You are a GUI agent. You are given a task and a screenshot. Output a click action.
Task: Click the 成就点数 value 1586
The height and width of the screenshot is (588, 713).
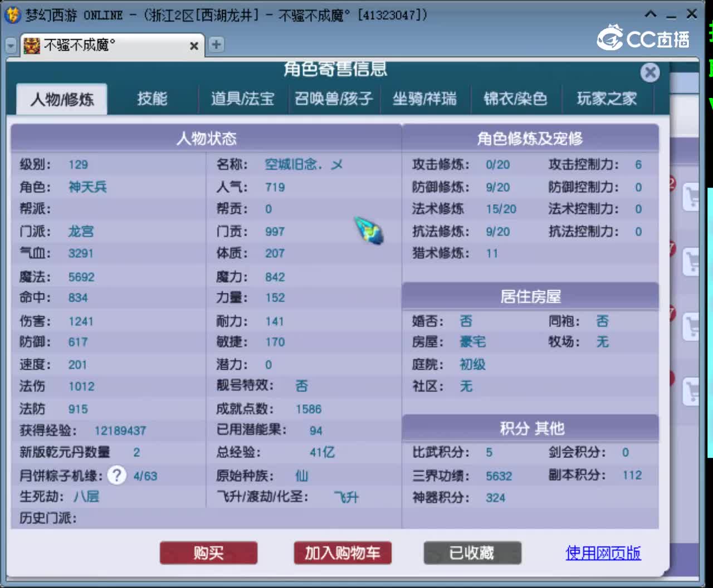tap(309, 409)
